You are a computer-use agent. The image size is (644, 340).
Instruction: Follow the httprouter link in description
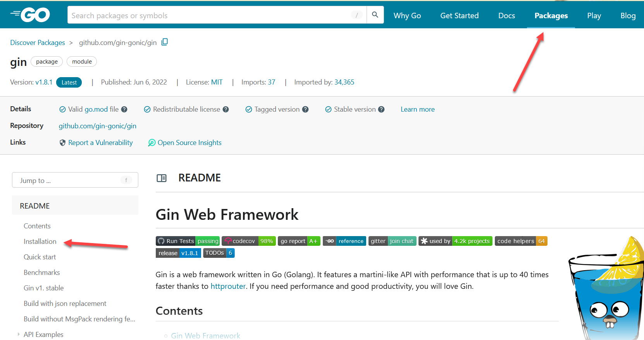(228, 286)
